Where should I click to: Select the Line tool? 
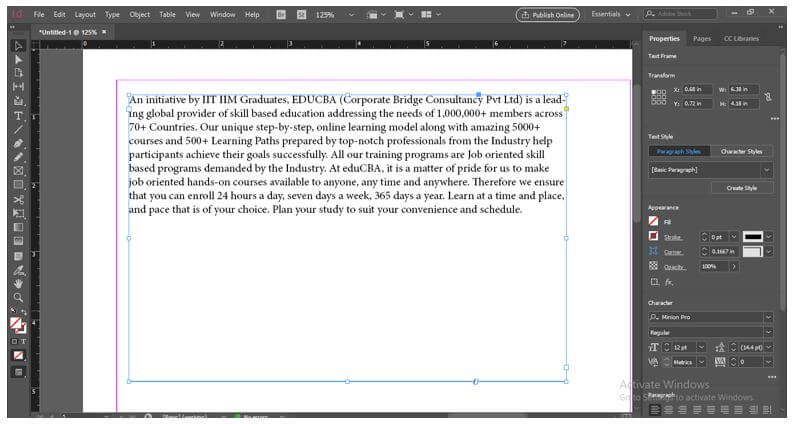coord(18,129)
